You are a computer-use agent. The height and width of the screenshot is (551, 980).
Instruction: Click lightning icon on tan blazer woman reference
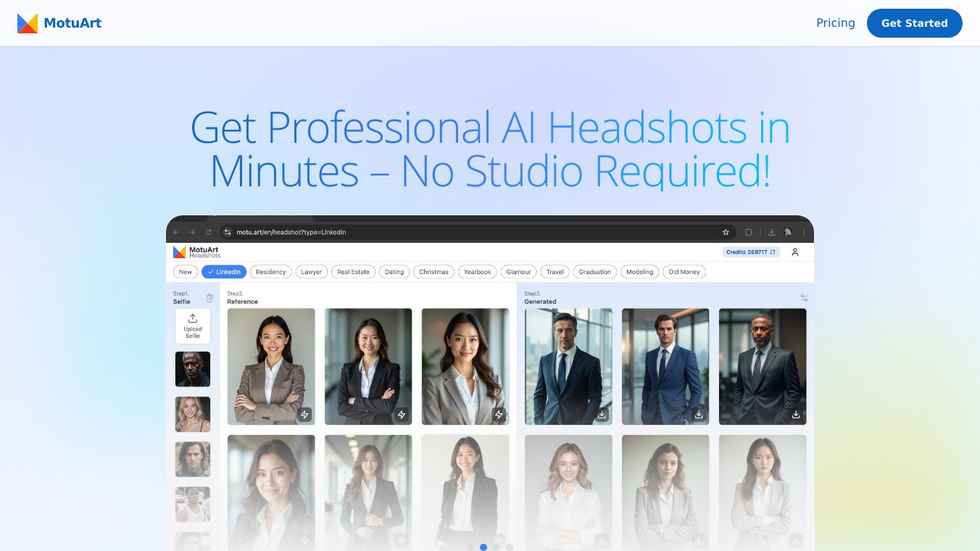[x=305, y=415]
